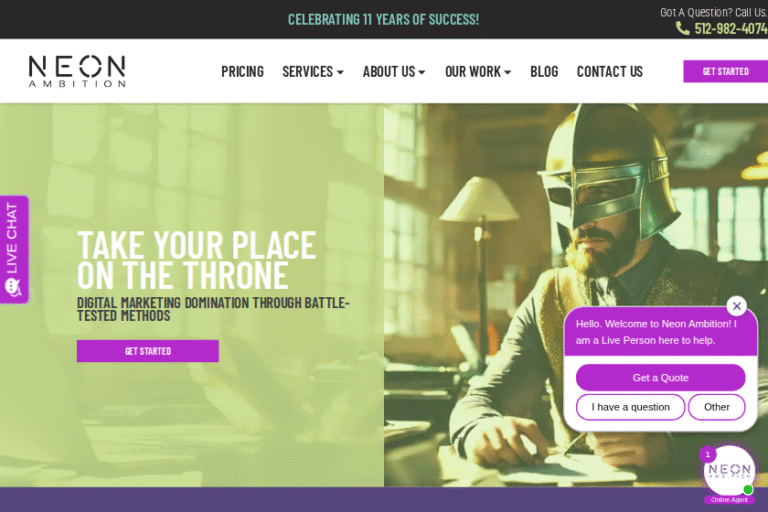
Task: Choose 'I have a question' option
Action: [630, 407]
